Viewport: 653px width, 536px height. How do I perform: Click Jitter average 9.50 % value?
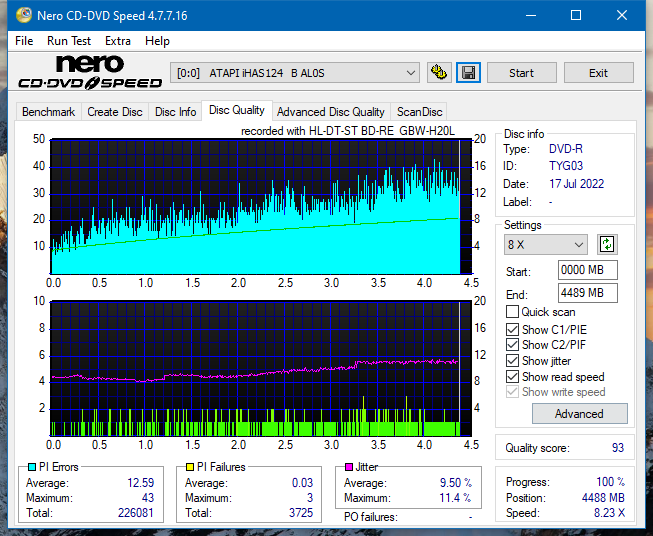[456, 483]
